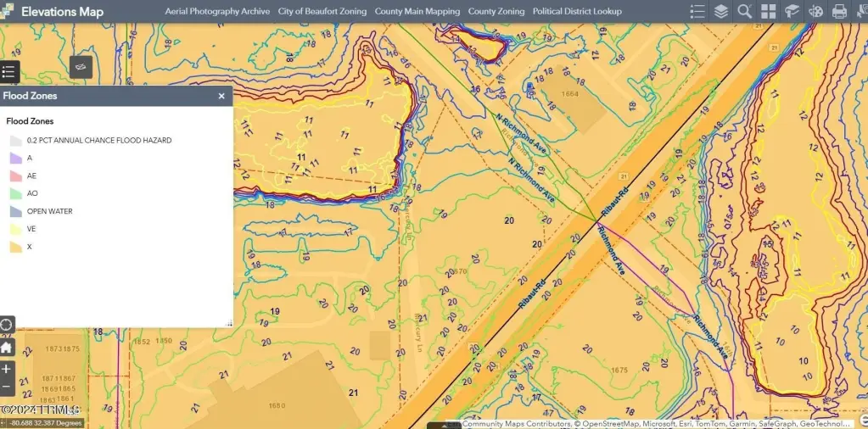Go to County Main Mapping
This screenshot has width=868, height=429.
click(417, 11)
